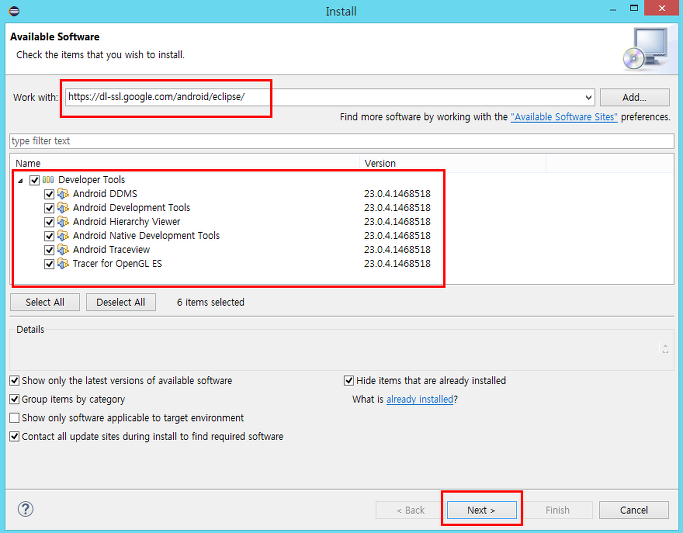Toggle Group items by category checkbox
This screenshot has width=683, height=533.
coord(14,399)
